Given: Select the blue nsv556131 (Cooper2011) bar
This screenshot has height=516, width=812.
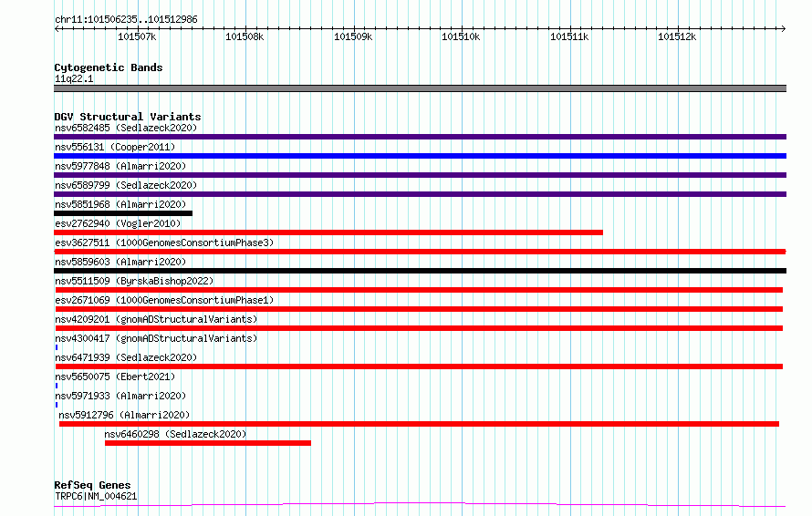Looking at the screenshot, I should [x=420, y=156].
